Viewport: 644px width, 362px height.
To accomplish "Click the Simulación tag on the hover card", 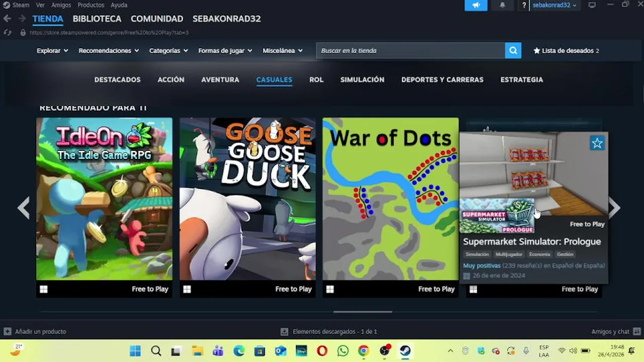I will pos(477,254).
